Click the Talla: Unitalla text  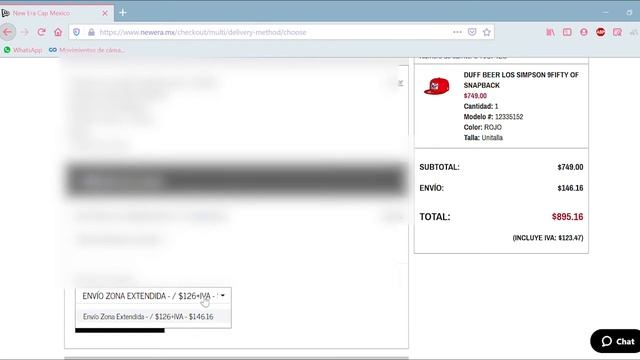coord(483,138)
